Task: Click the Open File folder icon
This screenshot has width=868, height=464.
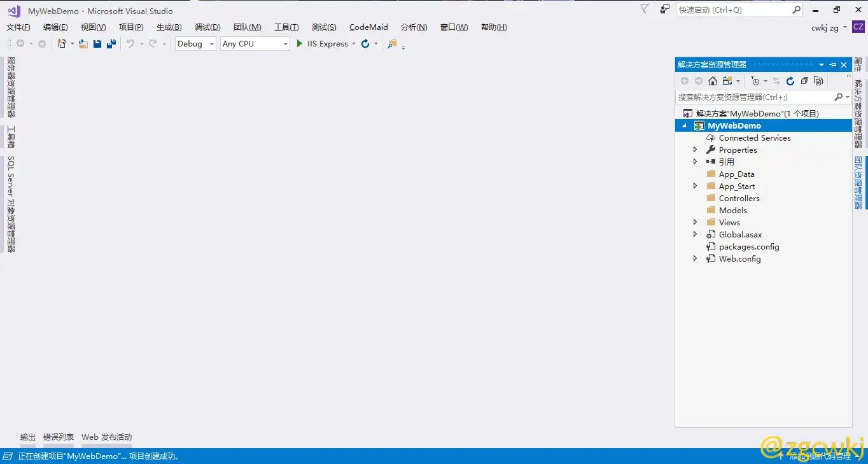Action: point(83,44)
